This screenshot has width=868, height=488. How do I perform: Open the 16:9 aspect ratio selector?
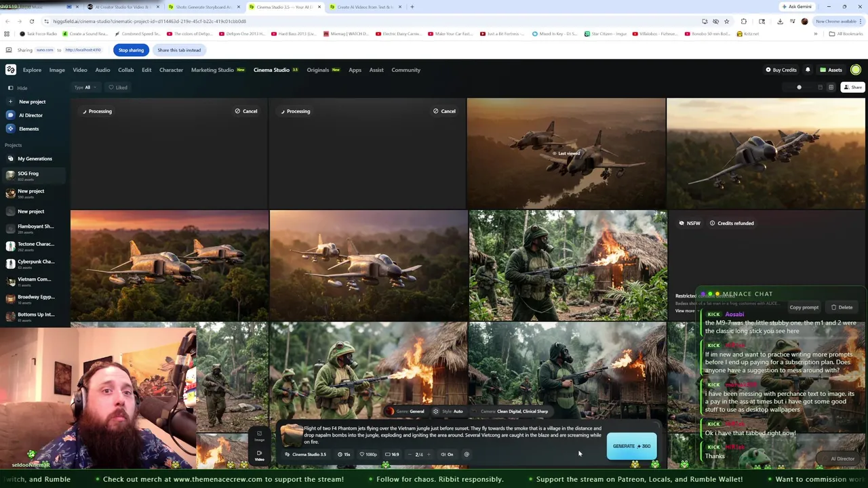pos(393,454)
